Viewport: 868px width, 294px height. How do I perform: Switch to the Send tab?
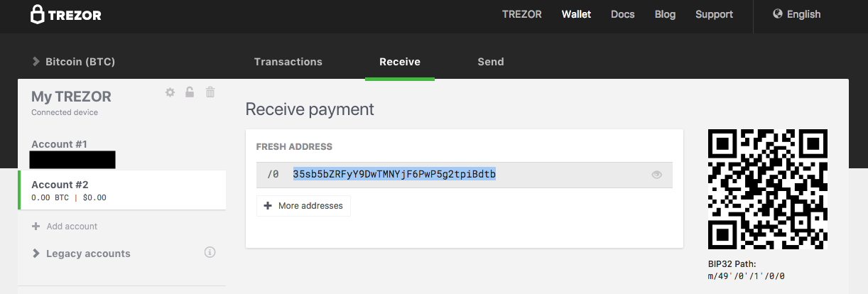tap(491, 62)
